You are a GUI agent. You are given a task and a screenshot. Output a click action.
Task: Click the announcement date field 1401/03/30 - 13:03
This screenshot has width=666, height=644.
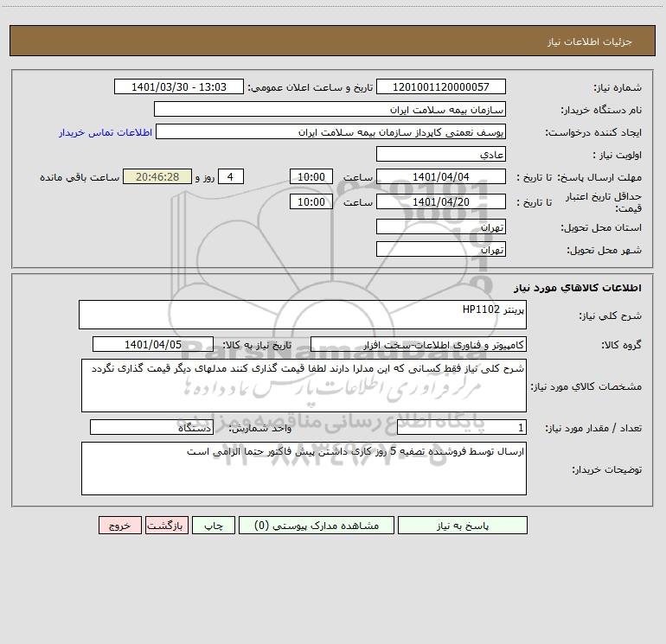(x=179, y=86)
